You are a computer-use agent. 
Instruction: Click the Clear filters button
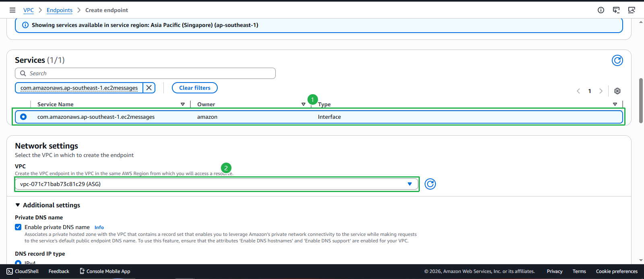tap(195, 88)
